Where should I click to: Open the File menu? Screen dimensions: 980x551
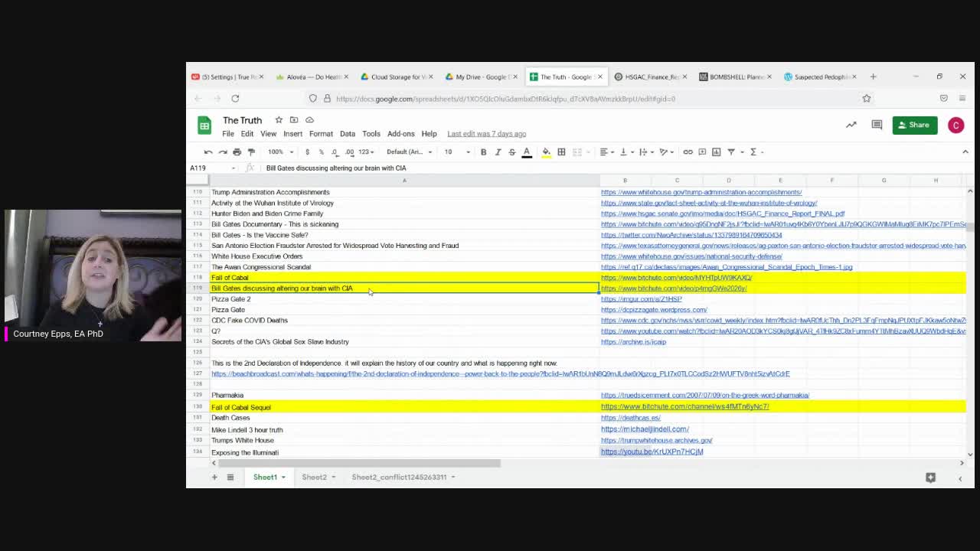point(228,134)
